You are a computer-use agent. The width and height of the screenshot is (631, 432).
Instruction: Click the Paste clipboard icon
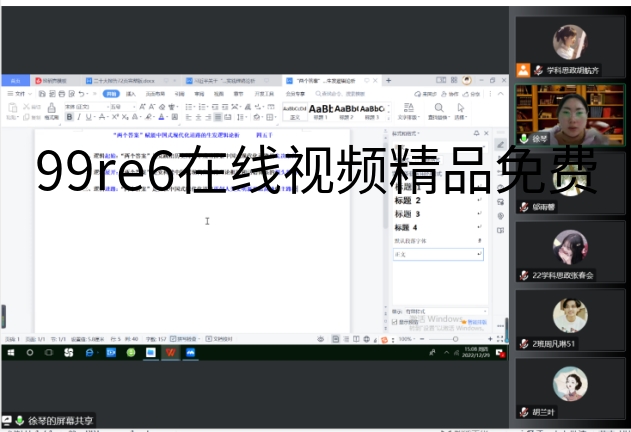click(12, 108)
